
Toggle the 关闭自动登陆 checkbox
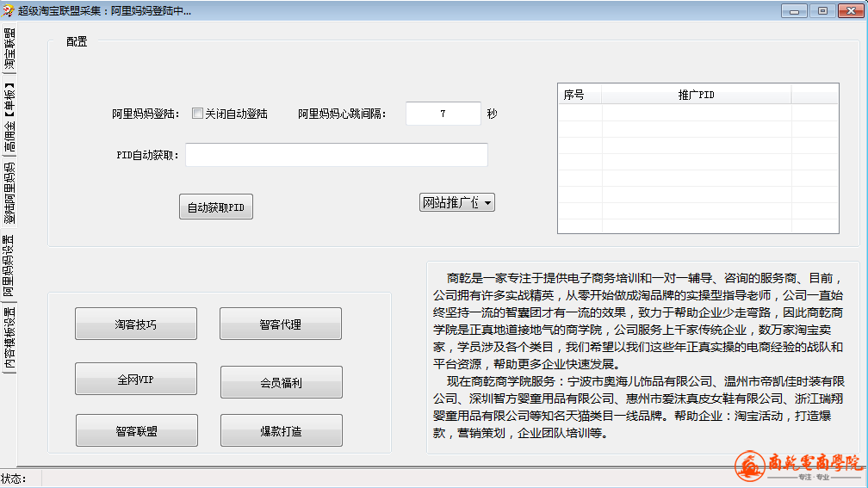click(x=198, y=114)
